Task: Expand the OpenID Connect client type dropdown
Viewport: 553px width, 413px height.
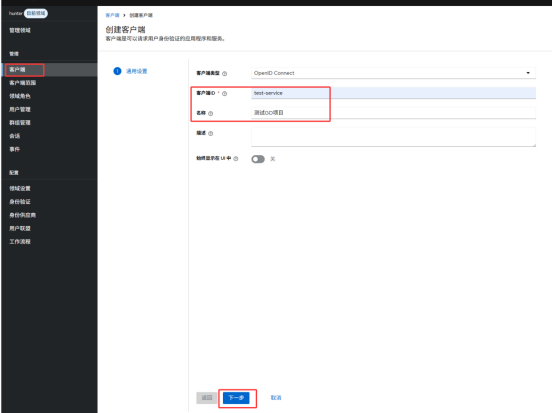Action: (x=393, y=73)
